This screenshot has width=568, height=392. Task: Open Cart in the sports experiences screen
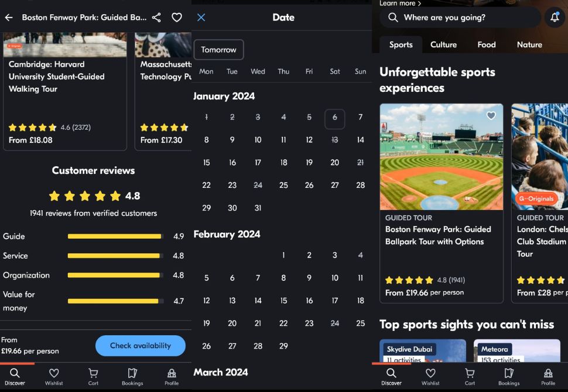470,377
